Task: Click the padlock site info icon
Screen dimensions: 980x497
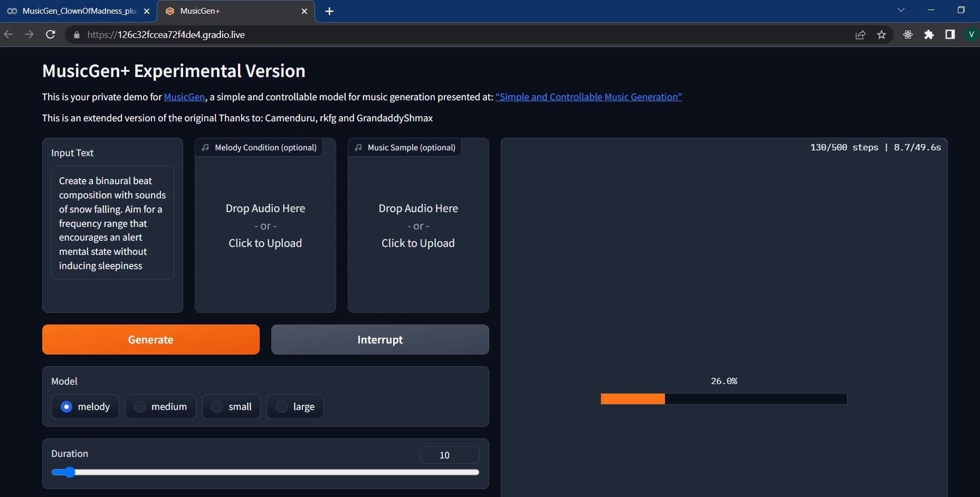Action: pos(77,35)
